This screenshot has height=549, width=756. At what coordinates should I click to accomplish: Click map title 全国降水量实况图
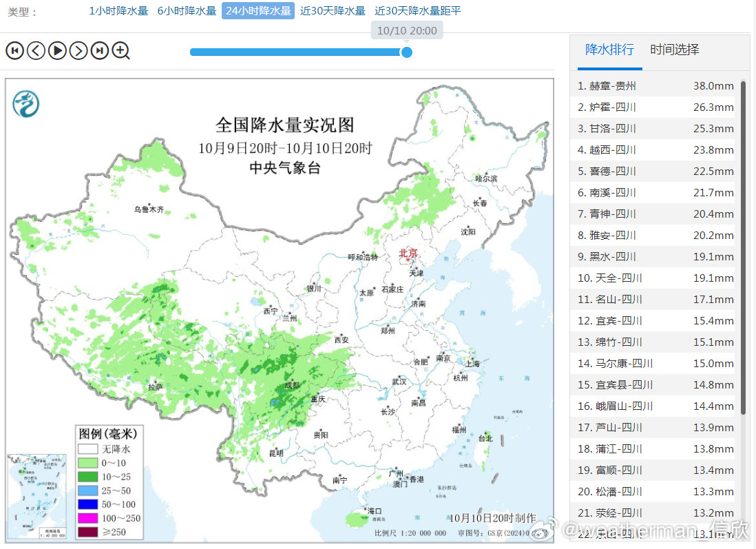(284, 125)
